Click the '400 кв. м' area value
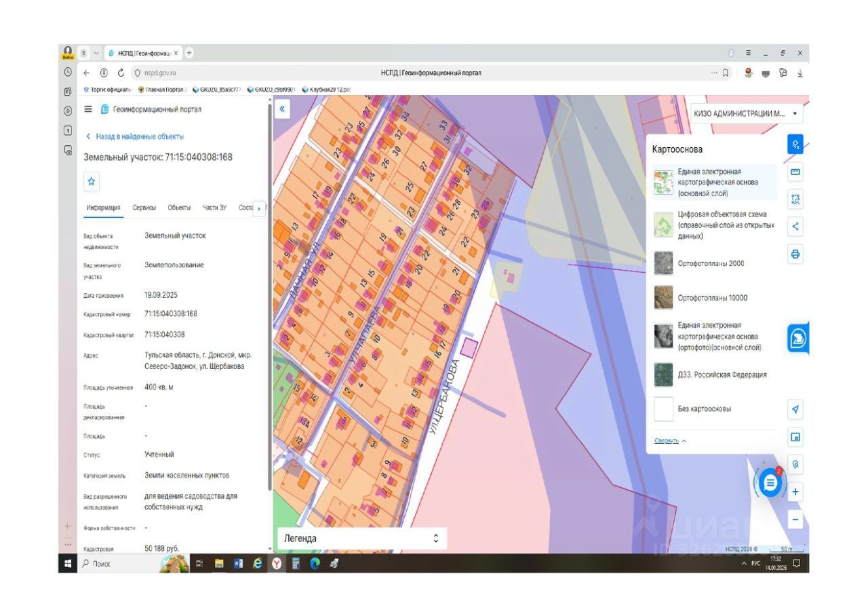Screen dimensions: 868x614 click(x=160, y=387)
